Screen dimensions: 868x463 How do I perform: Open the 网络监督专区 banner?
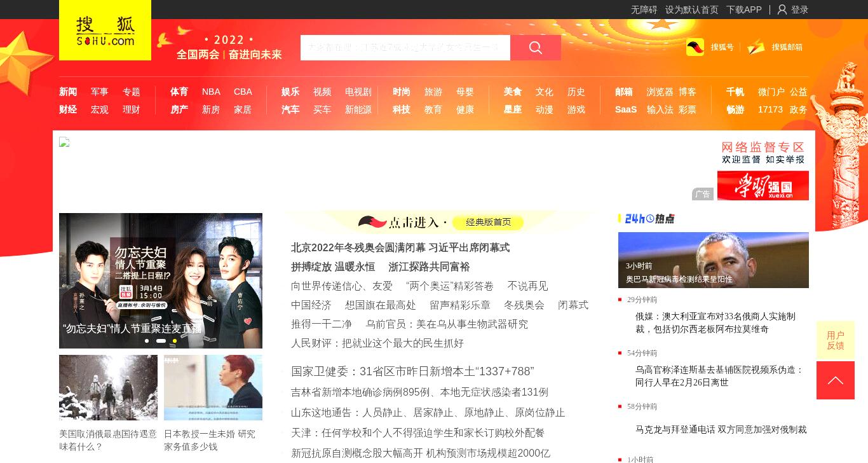763,153
